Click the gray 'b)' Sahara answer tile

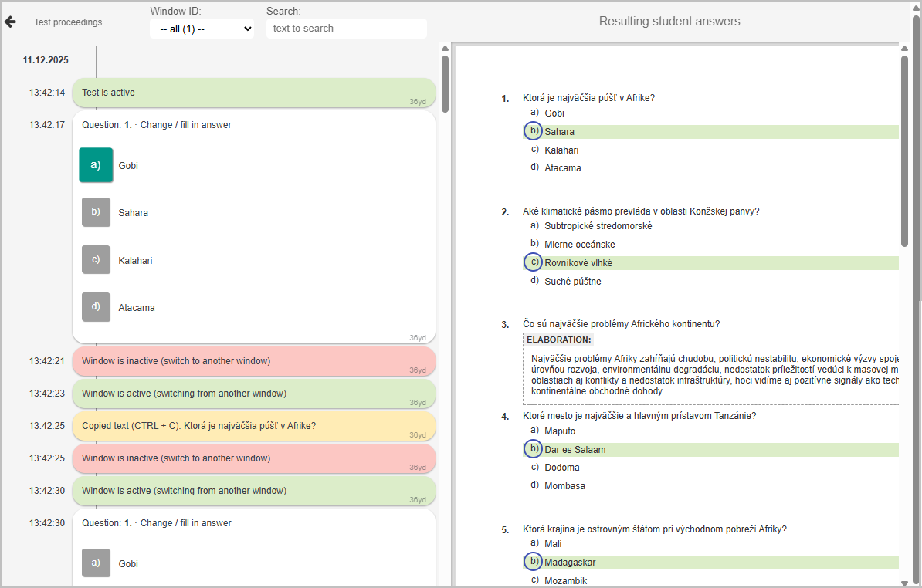click(x=96, y=212)
